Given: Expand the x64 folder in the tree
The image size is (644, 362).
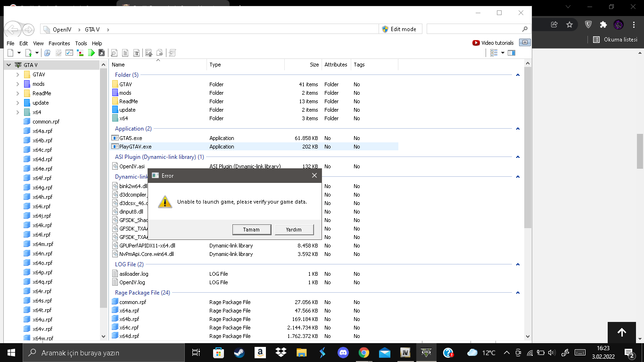Looking at the screenshot, I should [17, 112].
